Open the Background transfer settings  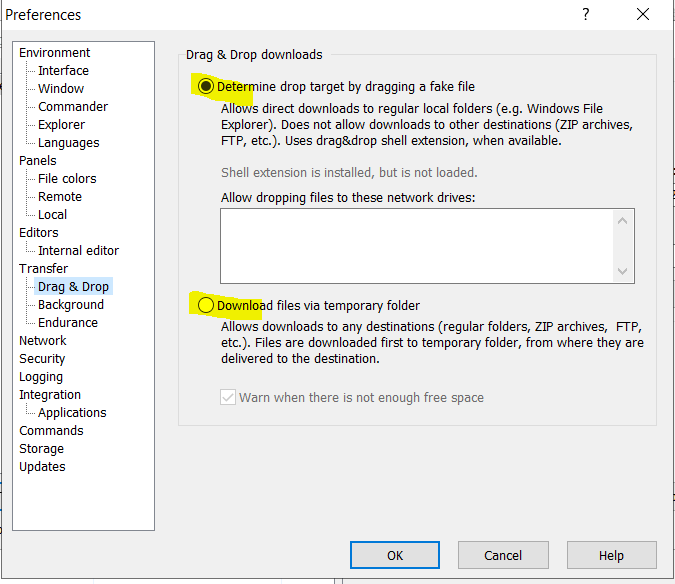[71, 305]
